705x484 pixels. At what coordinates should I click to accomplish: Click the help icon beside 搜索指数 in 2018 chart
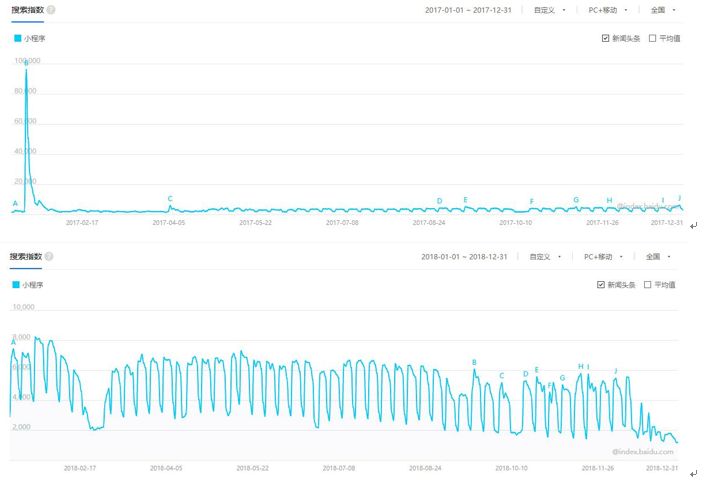coord(49,256)
